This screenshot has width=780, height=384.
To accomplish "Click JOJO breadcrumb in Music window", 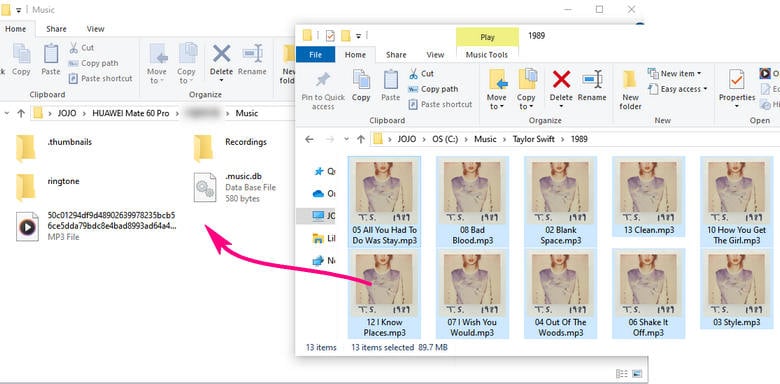I will [67, 113].
